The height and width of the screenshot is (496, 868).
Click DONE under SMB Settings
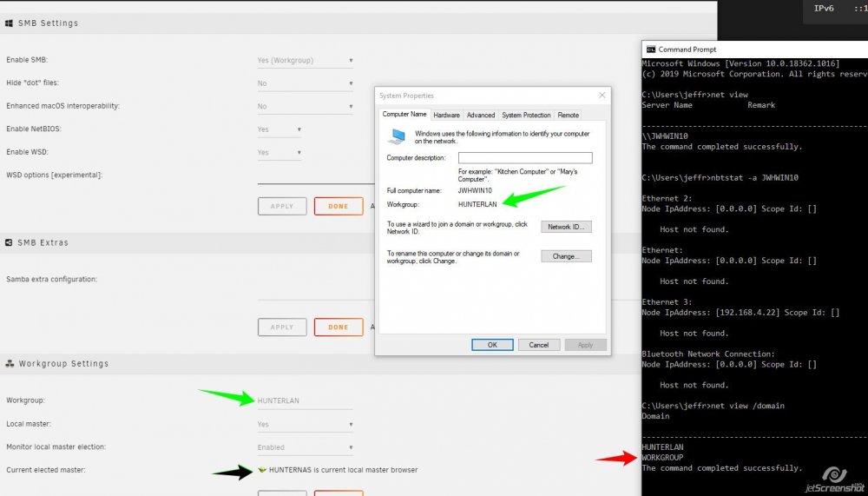pos(339,206)
